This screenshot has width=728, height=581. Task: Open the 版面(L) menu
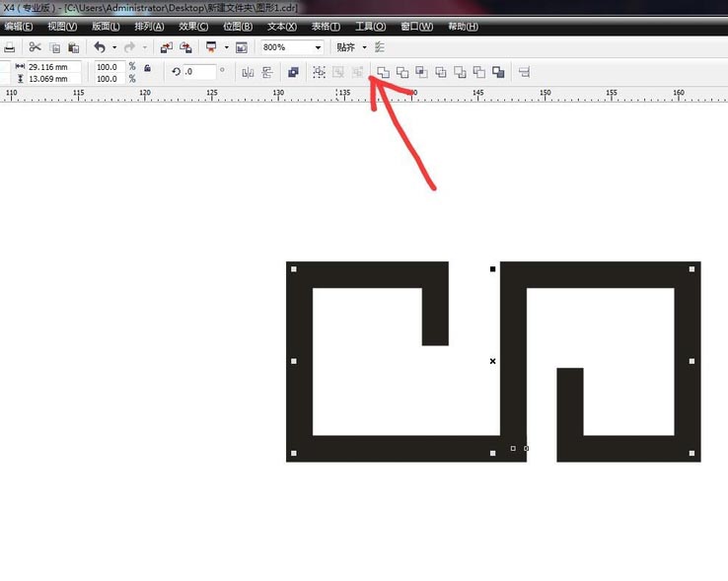(x=106, y=27)
